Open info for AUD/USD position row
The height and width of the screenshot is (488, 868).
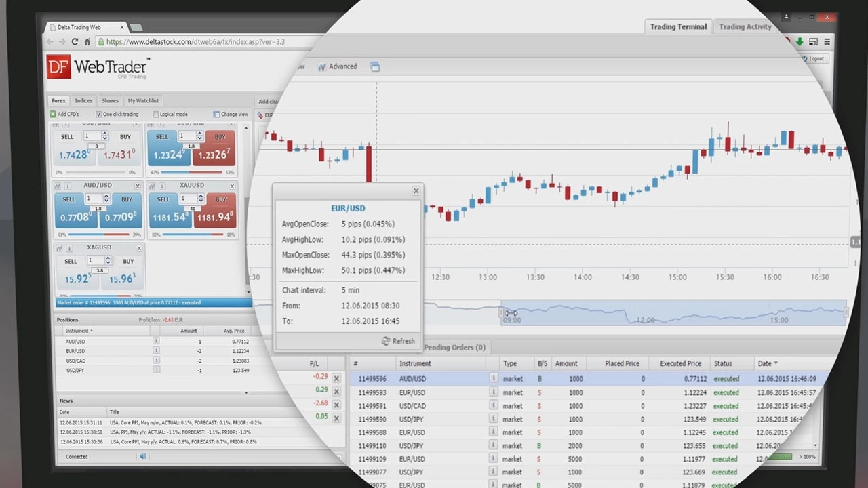(x=156, y=342)
